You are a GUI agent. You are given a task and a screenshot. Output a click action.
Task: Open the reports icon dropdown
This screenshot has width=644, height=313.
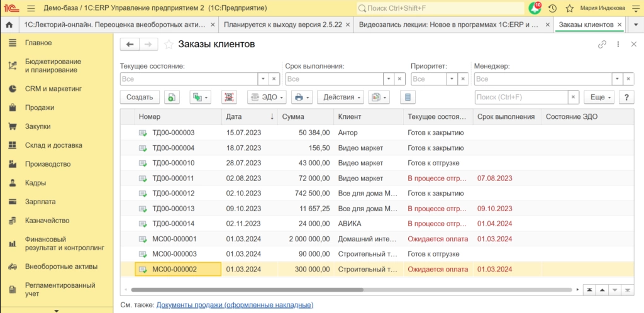tap(379, 97)
